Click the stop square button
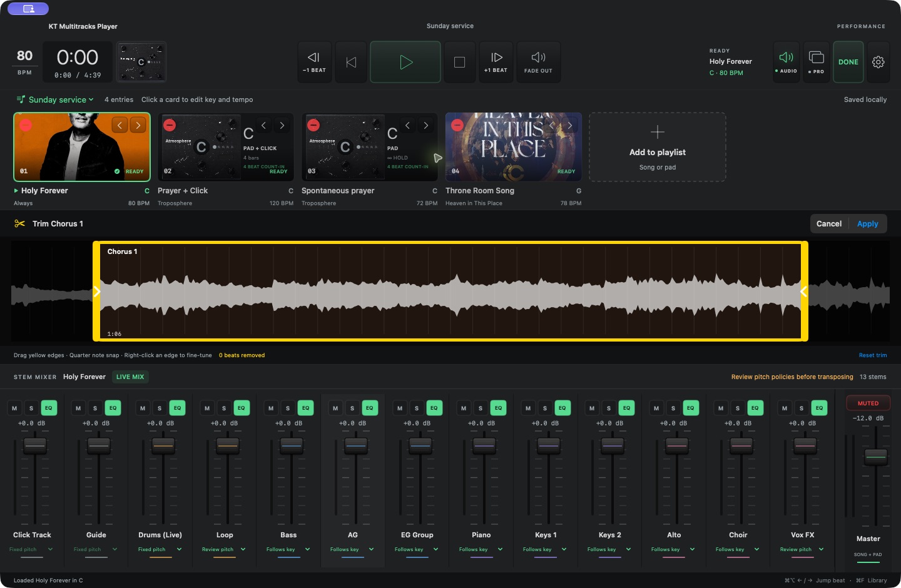 (459, 62)
